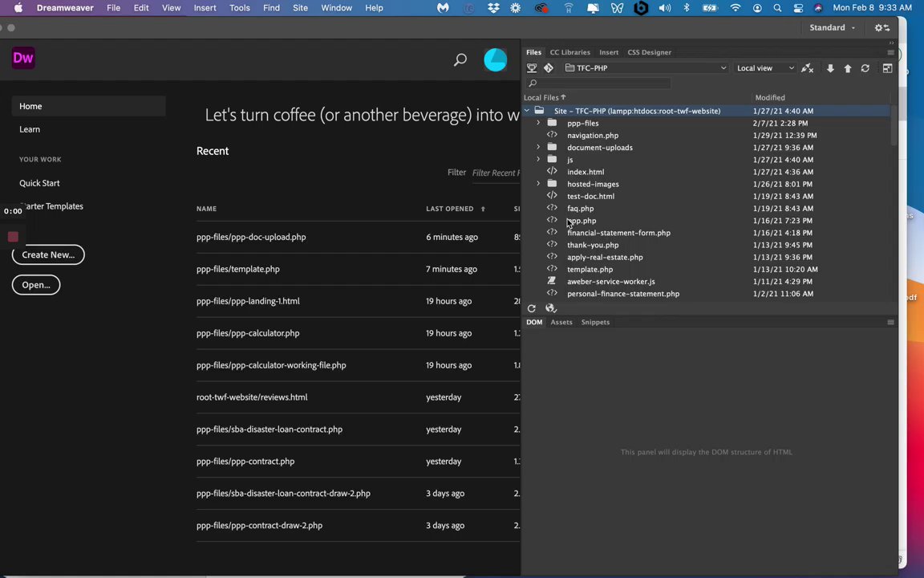Open recent file ppp-files/ppp-calculator-working-file.php
Image resolution: width=924 pixels, height=578 pixels.
click(x=271, y=365)
